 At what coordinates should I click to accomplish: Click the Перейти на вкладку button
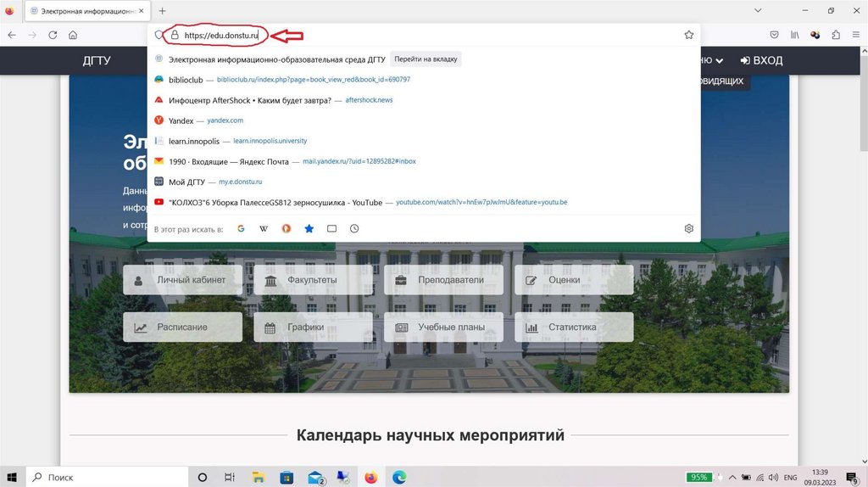pyautogui.click(x=427, y=59)
